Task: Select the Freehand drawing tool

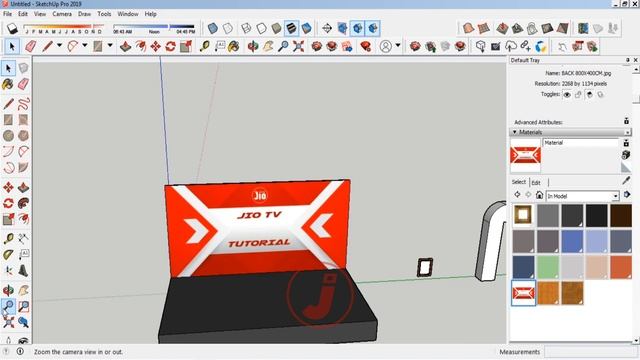Action: (x=23, y=104)
